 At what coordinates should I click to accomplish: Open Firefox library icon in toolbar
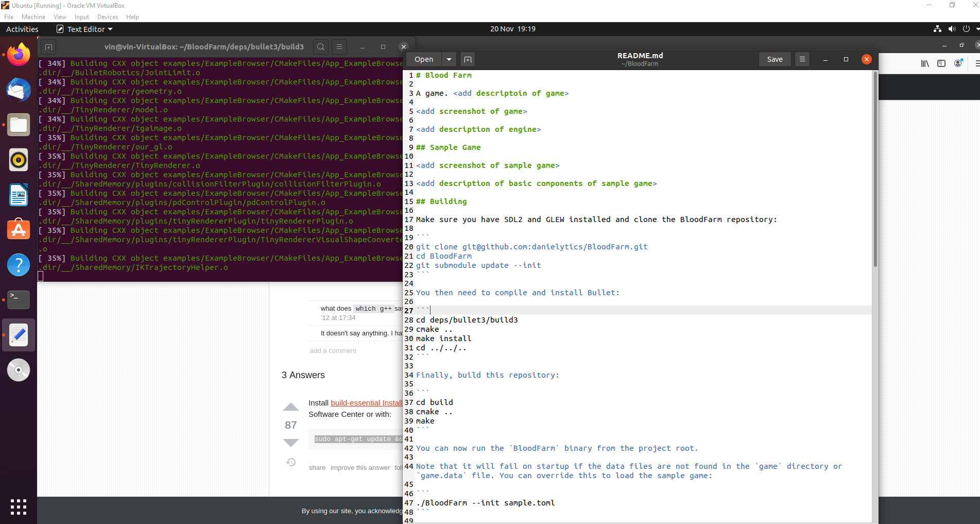click(x=925, y=63)
